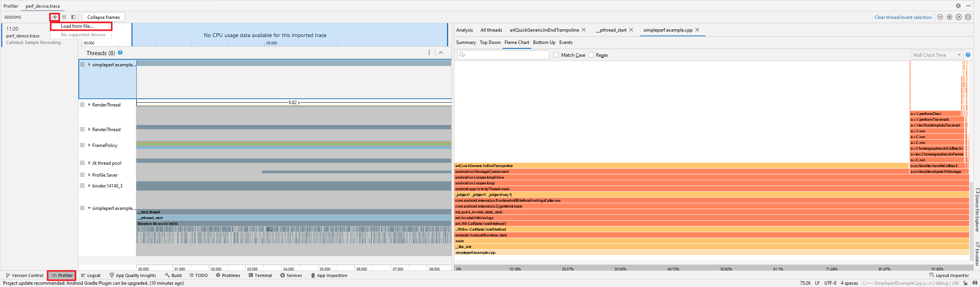Image resolution: width=980 pixels, height=287 pixels.
Task: Click the plus icon to start new session
Action: point(55,17)
